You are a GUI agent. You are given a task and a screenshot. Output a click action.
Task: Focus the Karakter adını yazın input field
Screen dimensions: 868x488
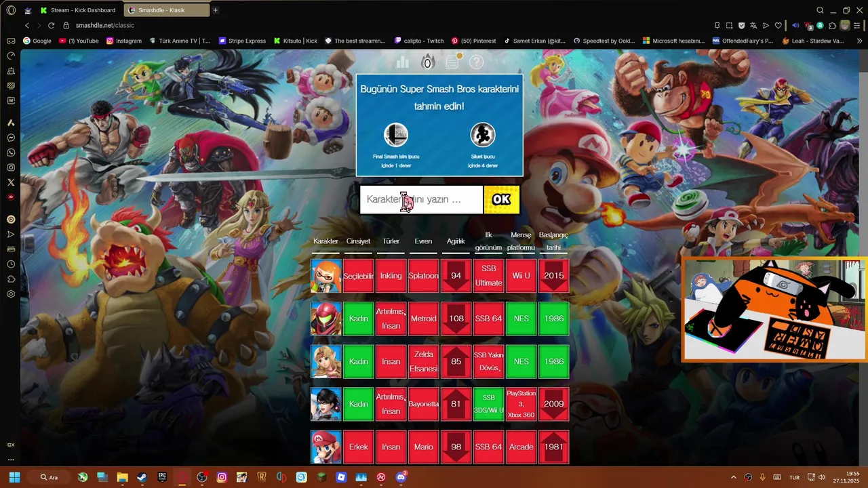coord(421,200)
